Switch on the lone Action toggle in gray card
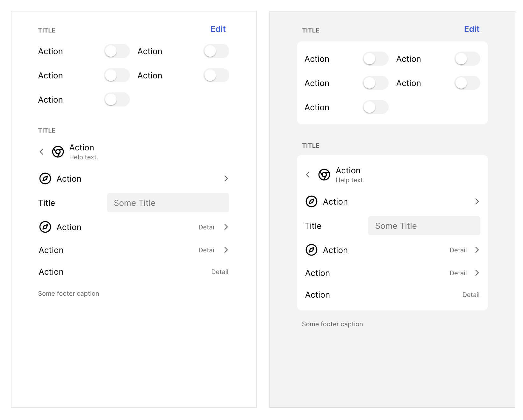The width and height of the screenshot is (523, 420). pos(376,107)
